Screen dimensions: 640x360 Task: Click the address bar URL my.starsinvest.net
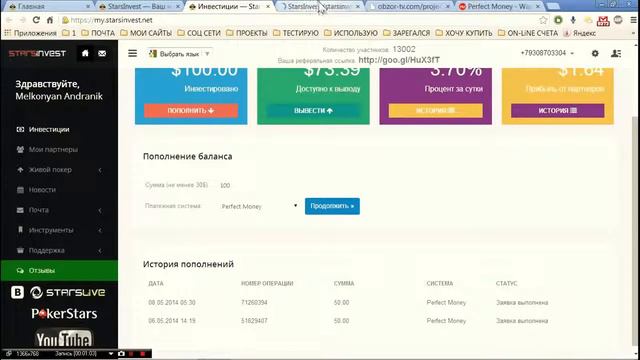coord(111,20)
